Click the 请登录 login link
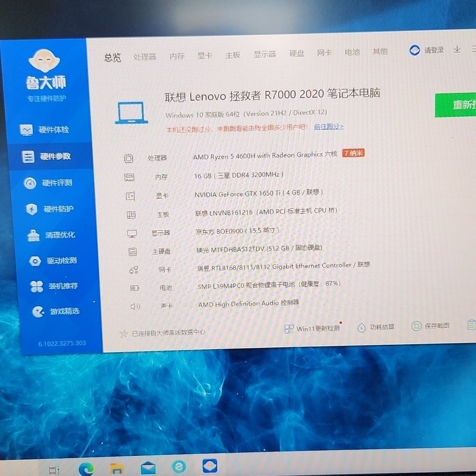The image size is (476, 476). tap(434, 50)
